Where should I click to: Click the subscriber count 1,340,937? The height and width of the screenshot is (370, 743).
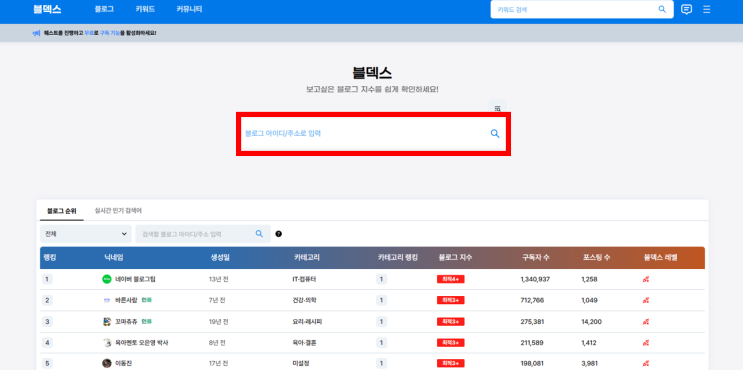(535, 280)
